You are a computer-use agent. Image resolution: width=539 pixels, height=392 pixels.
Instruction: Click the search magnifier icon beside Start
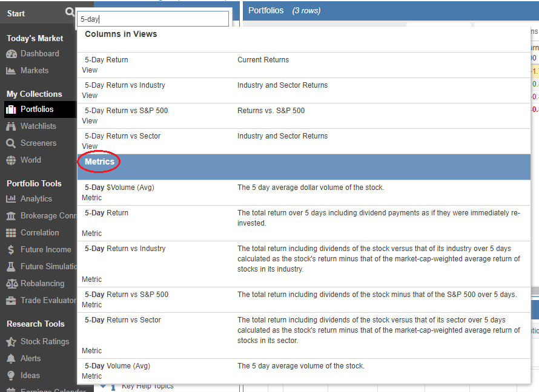pyautogui.click(x=70, y=13)
